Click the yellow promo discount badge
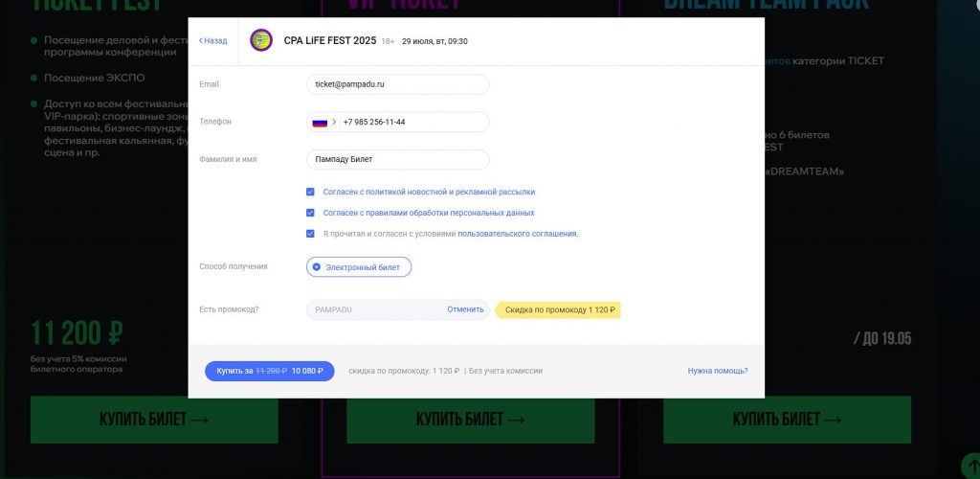The image size is (980, 479). [558, 309]
